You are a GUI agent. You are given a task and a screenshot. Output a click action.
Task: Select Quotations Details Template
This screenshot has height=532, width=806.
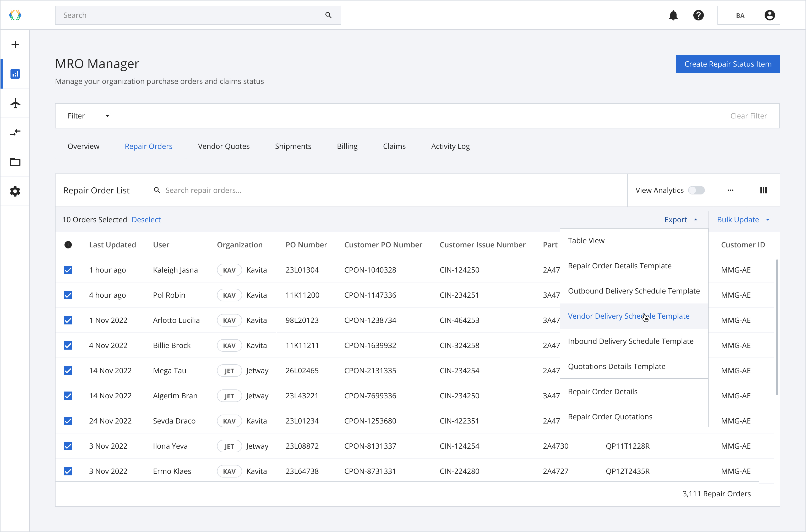(x=634, y=366)
